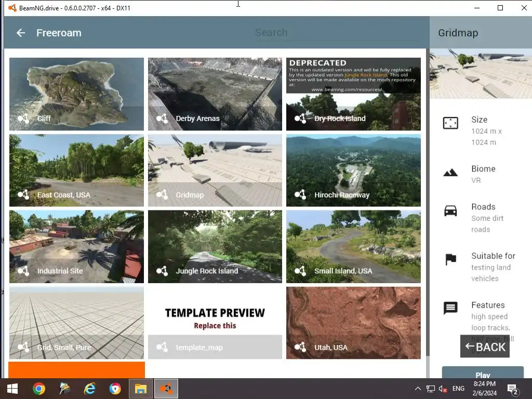
Task: Click the BeamNG logo icon on Gridmap tile
Action: point(162,195)
